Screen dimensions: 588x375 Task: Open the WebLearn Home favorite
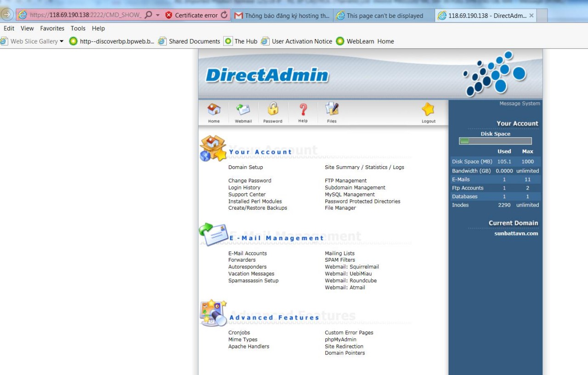[365, 41]
